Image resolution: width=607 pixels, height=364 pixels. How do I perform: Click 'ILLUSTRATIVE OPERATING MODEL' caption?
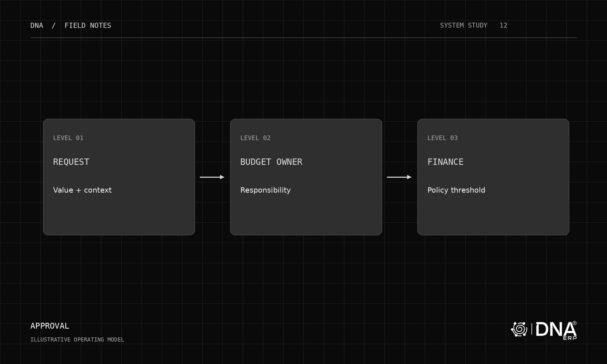pyautogui.click(x=77, y=340)
